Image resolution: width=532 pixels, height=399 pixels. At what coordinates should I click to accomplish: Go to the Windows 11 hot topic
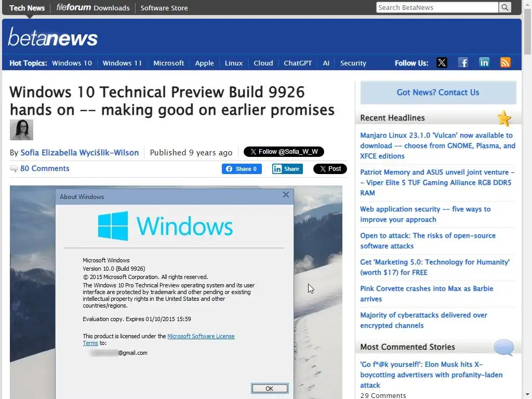tap(122, 63)
